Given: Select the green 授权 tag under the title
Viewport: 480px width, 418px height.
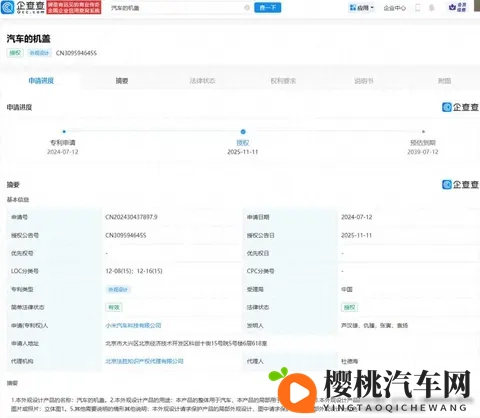Looking at the screenshot, I should click(x=15, y=53).
